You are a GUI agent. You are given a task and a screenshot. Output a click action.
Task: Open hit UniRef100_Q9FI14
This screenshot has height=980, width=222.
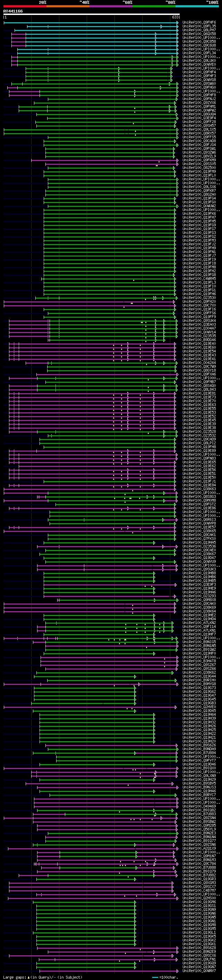point(199,626)
